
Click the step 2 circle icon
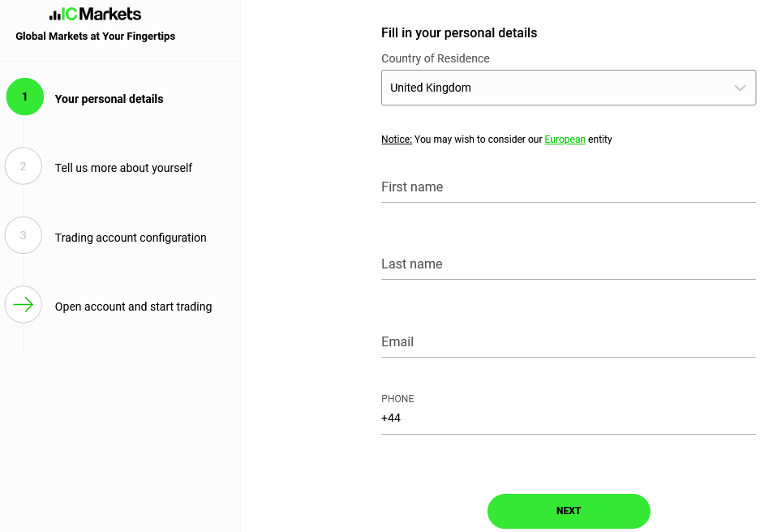coord(24,166)
